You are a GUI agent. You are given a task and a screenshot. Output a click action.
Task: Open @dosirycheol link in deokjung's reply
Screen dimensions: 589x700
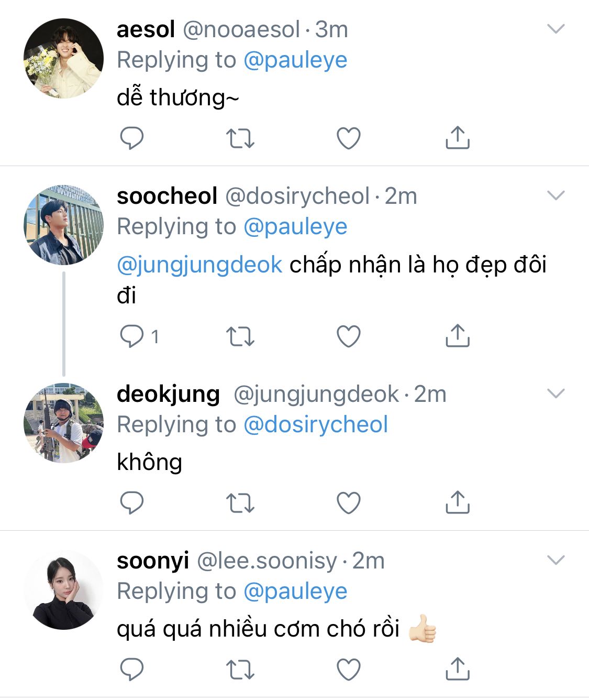316,425
